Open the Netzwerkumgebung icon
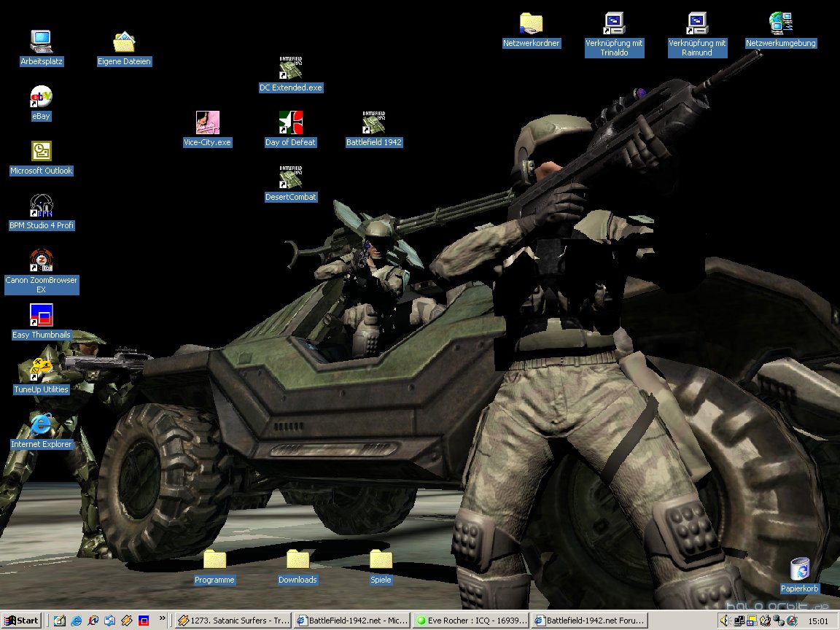The image size is (840, 630). coord(780,30)
